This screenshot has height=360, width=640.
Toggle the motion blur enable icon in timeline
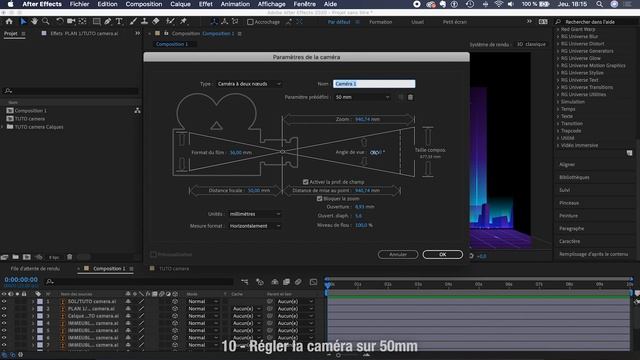[298, 282]
